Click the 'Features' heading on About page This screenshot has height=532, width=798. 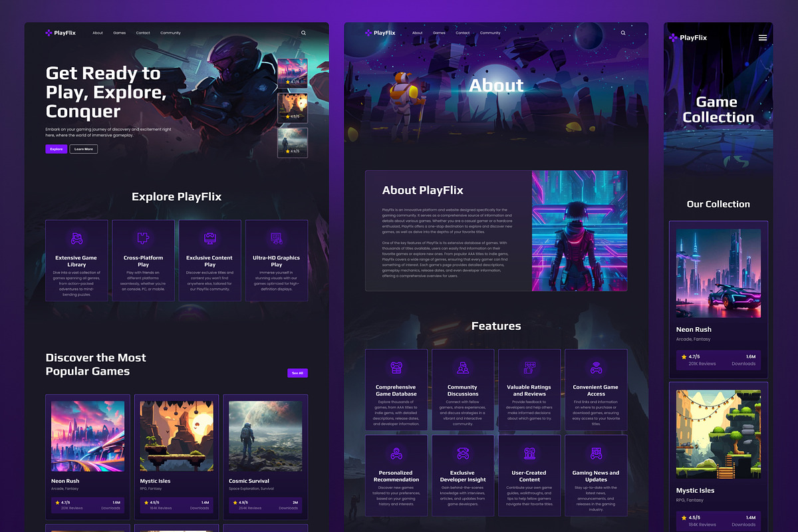click(496, 326)
